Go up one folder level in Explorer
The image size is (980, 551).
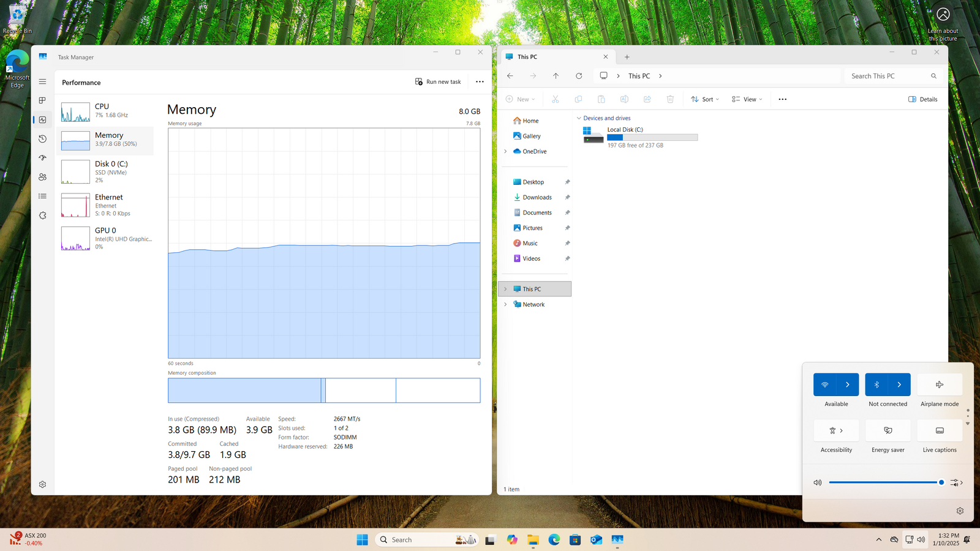pyautogui.click(x=556, y=76)
